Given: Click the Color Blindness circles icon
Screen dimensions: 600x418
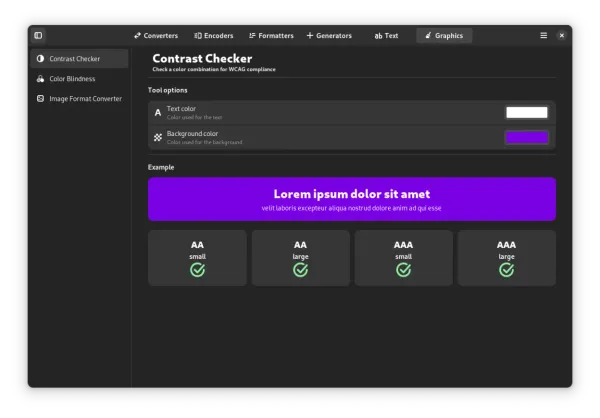Looking at the screenshot, I should coord(40,79).
